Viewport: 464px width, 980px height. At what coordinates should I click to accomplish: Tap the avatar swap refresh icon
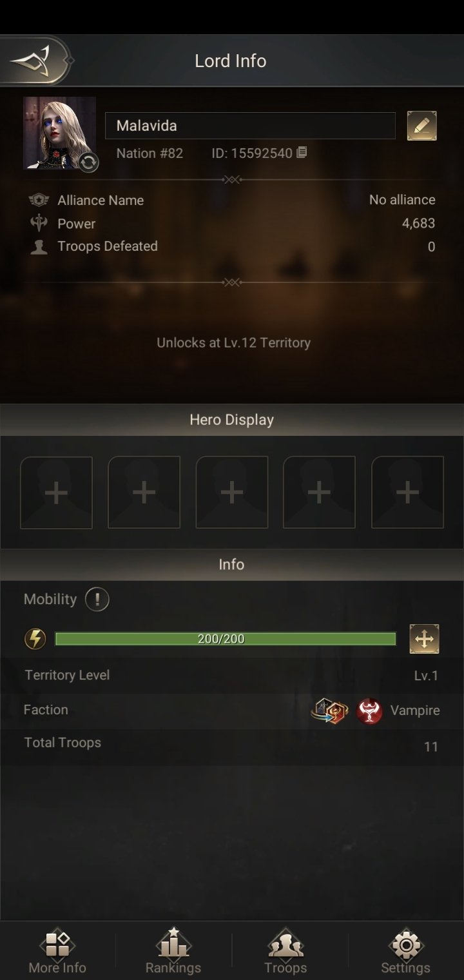(x=89, y=162)
